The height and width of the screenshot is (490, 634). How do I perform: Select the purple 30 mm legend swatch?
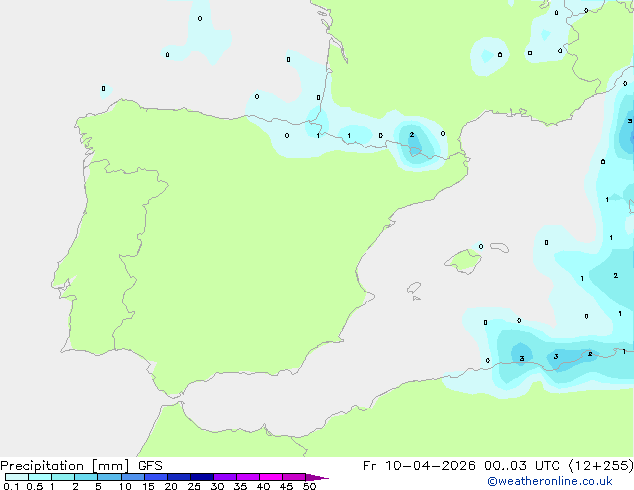pos(225,477)
